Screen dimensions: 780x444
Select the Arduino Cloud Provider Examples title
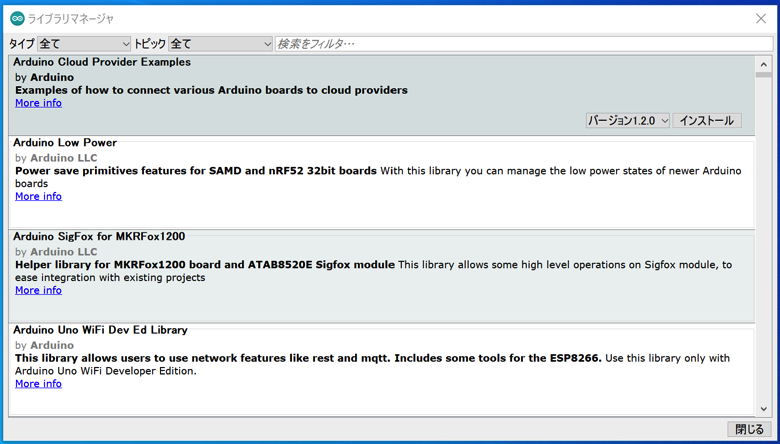click(102, 62)
